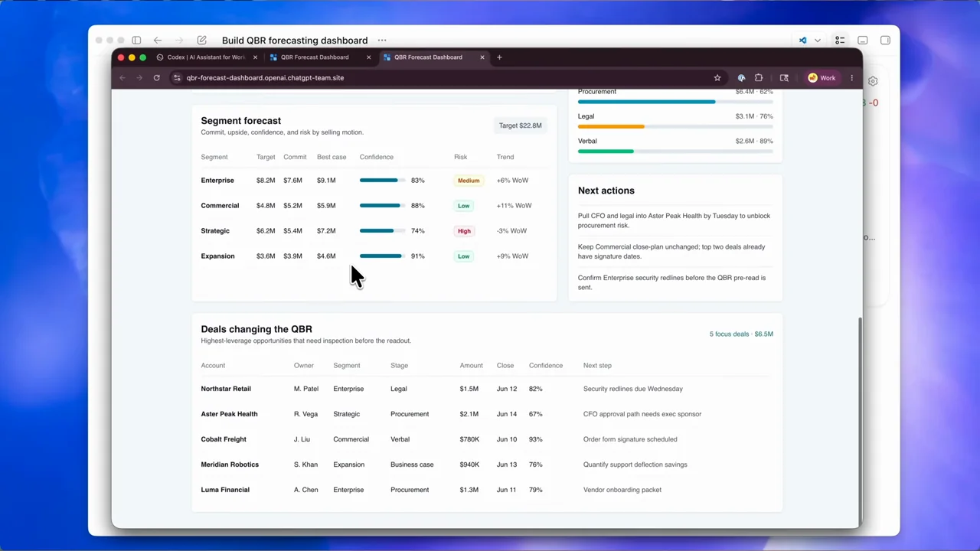Click the settings gear behind the browser

coord(873,81)
